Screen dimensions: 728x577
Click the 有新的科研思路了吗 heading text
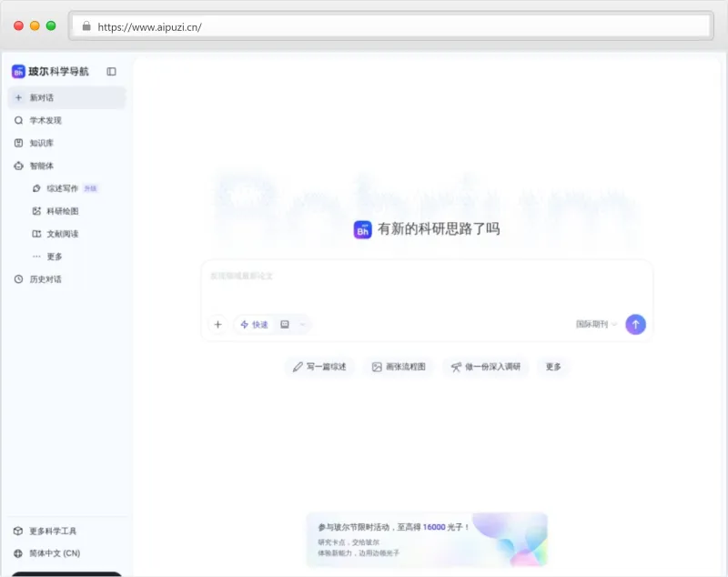pos(439,228)
